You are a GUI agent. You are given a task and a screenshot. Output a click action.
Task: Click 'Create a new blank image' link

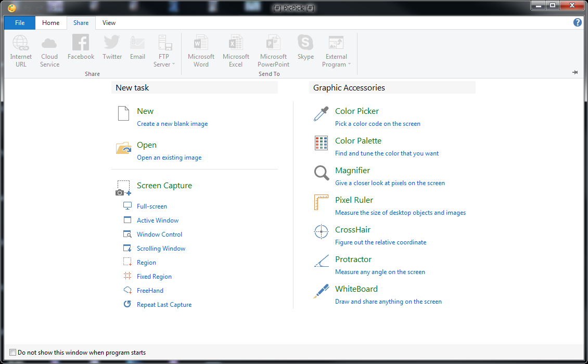pyautogui.click(x=172, y=124)
